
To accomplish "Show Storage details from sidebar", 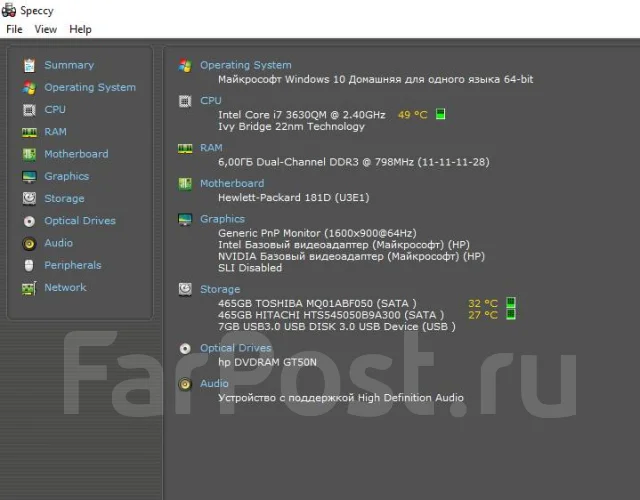I will [x=64, y=198].
